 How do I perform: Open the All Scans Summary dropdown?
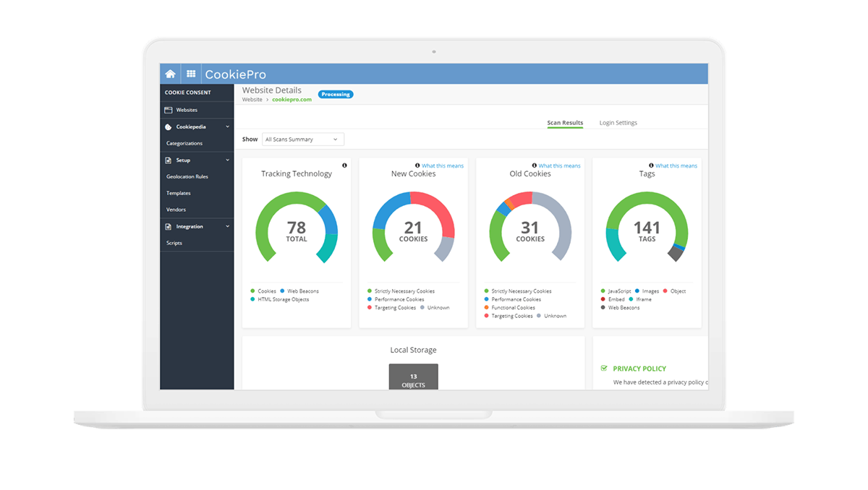coord(302,139)
